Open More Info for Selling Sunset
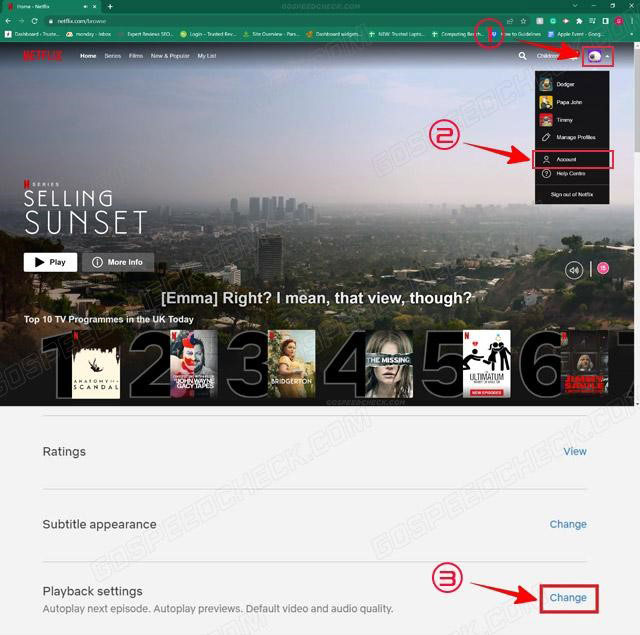This screenshot has height=635, width=640. [x=118, y=262]
